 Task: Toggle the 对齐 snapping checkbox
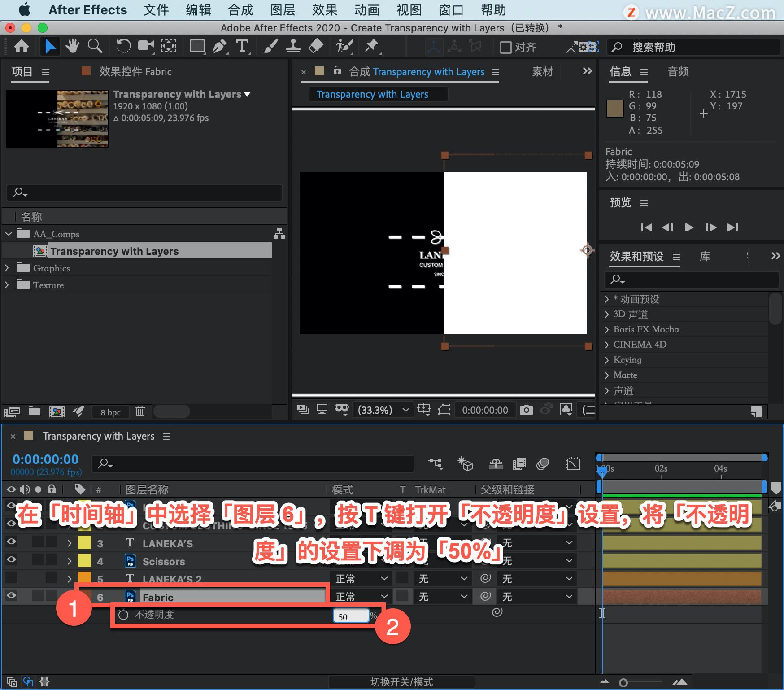coord(506,47)
